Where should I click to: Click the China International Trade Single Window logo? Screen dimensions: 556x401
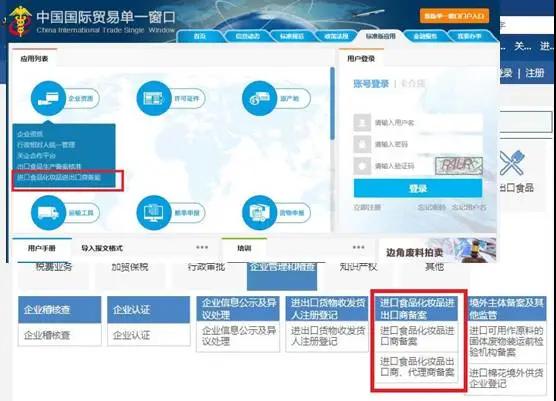[x=21, y=21]
